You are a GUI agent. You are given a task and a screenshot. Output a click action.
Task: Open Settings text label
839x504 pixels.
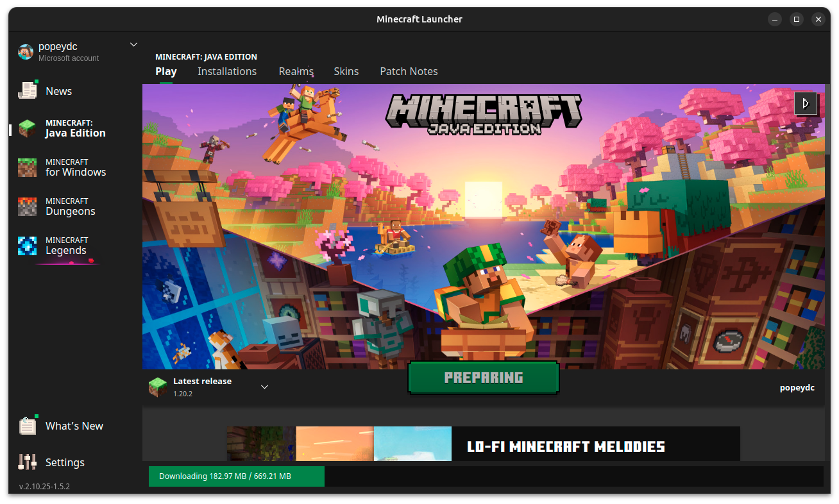[x=65, y=462]
